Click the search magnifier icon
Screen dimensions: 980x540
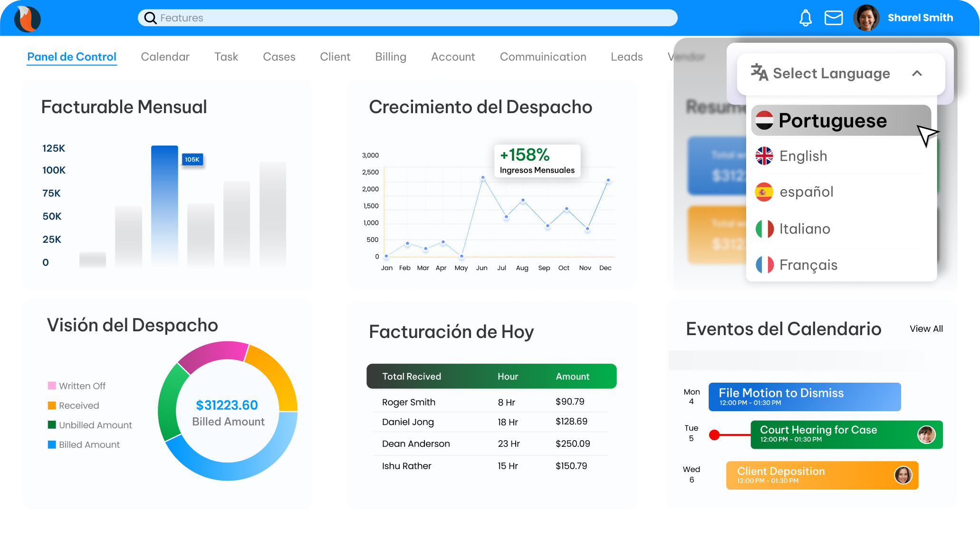150,18
